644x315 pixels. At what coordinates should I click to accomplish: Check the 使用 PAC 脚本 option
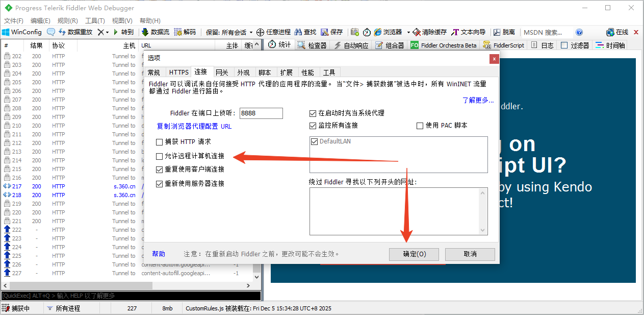[420, 126]
